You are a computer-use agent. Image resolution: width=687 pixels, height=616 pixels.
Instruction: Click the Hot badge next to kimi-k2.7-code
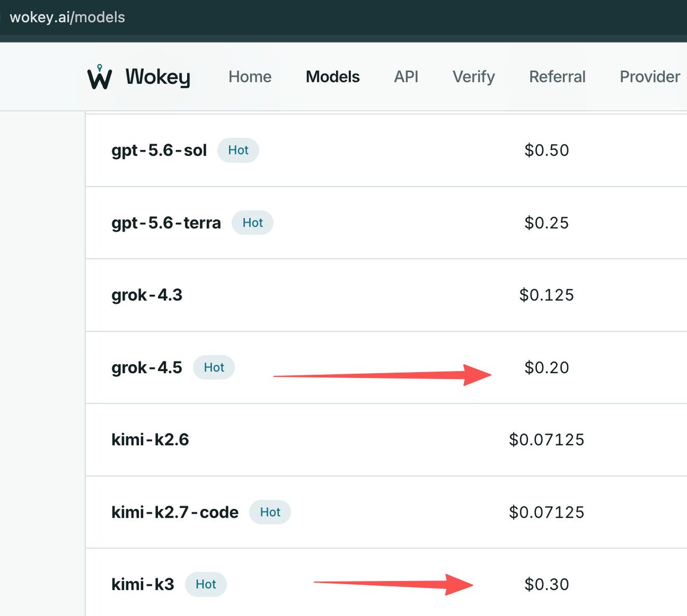coord(270,512)
